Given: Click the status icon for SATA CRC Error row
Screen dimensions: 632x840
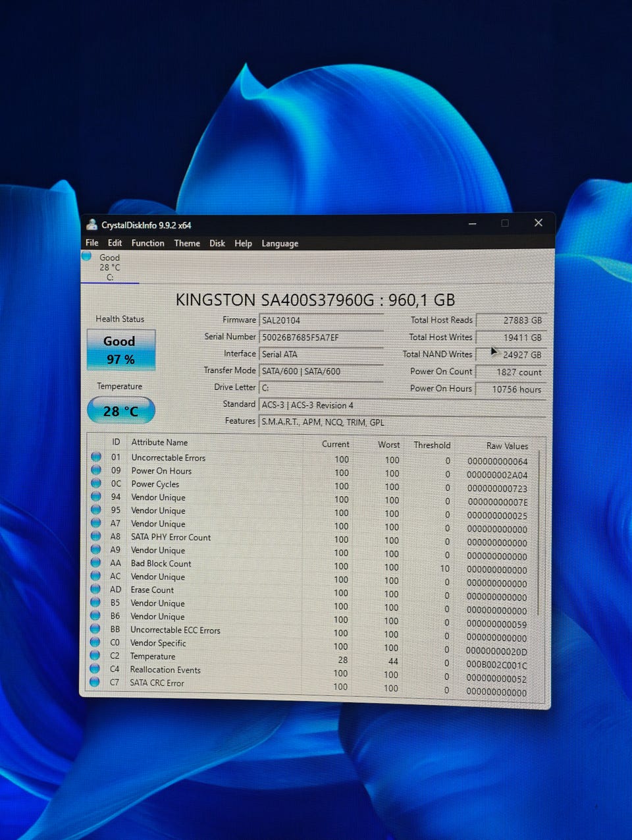Looking at the screenshot, I should click(95, 682).
